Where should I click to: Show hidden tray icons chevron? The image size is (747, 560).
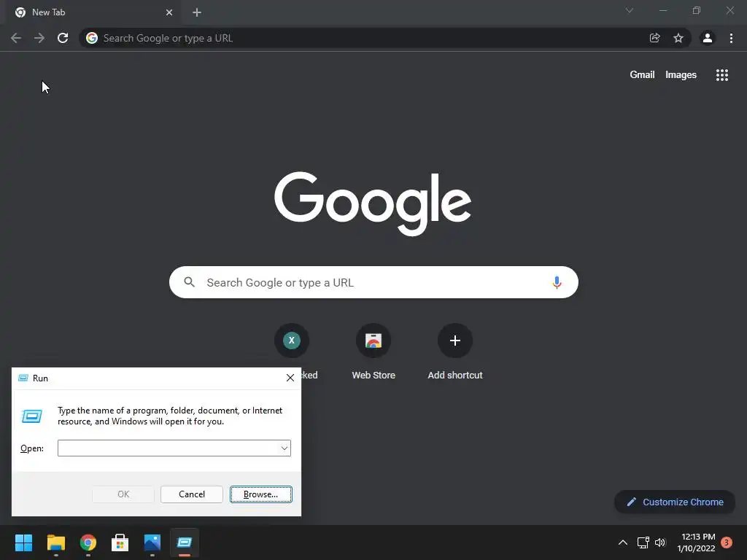pyautogui.click(x=623, y=542)
